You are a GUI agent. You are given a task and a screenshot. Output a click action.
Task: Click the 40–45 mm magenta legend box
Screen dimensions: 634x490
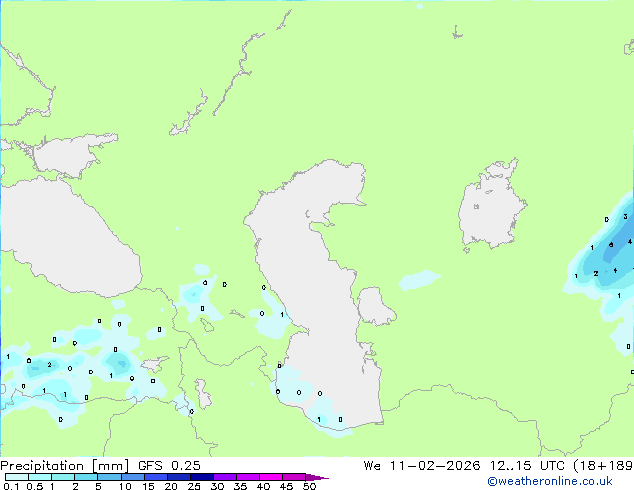coord(271,477)
